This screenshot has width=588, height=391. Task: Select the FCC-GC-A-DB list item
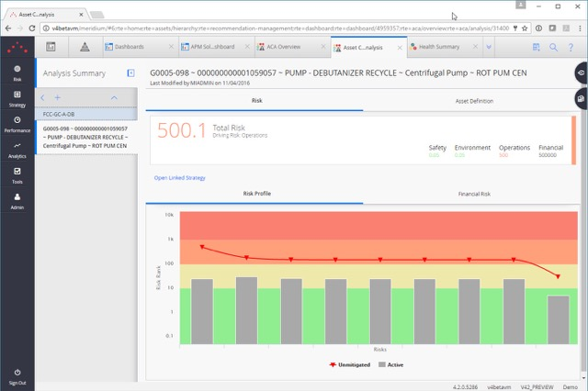tap(59, 114)
